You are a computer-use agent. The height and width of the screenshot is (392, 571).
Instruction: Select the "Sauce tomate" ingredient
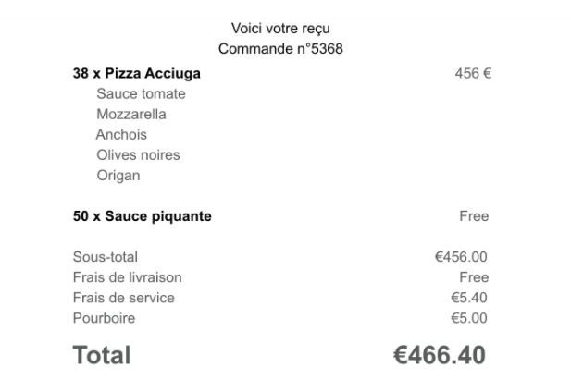[141, 94]
